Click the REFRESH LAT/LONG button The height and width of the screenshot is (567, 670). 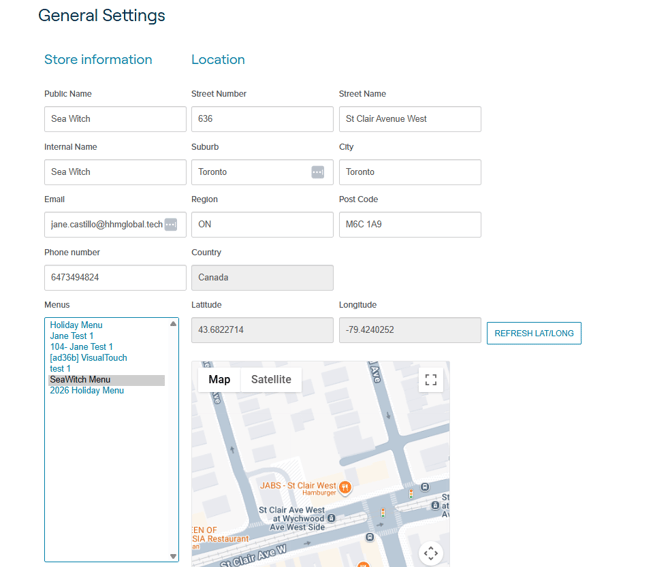click(534, 333)
